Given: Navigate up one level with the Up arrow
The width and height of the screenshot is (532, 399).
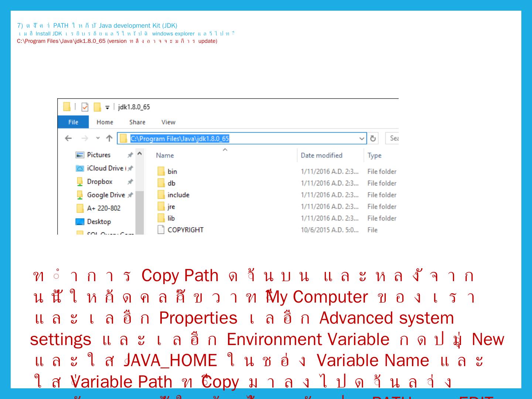Looking at the screenshot, I should tap(109, 138).
